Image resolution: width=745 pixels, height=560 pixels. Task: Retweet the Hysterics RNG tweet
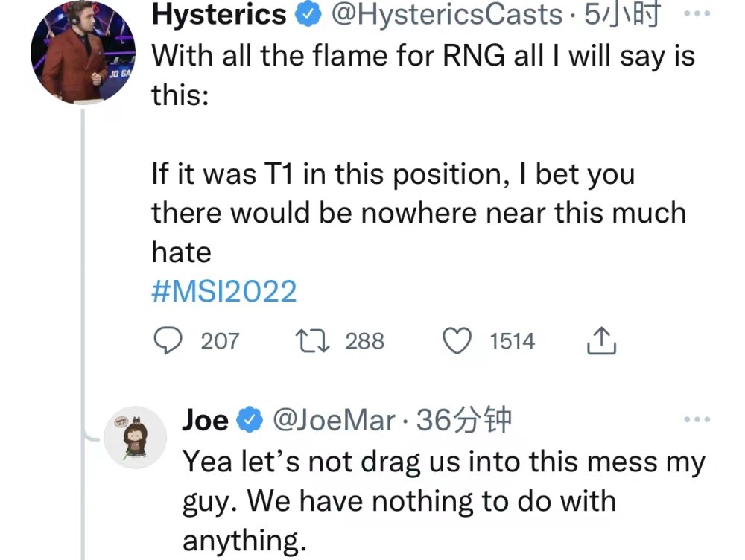311,341
